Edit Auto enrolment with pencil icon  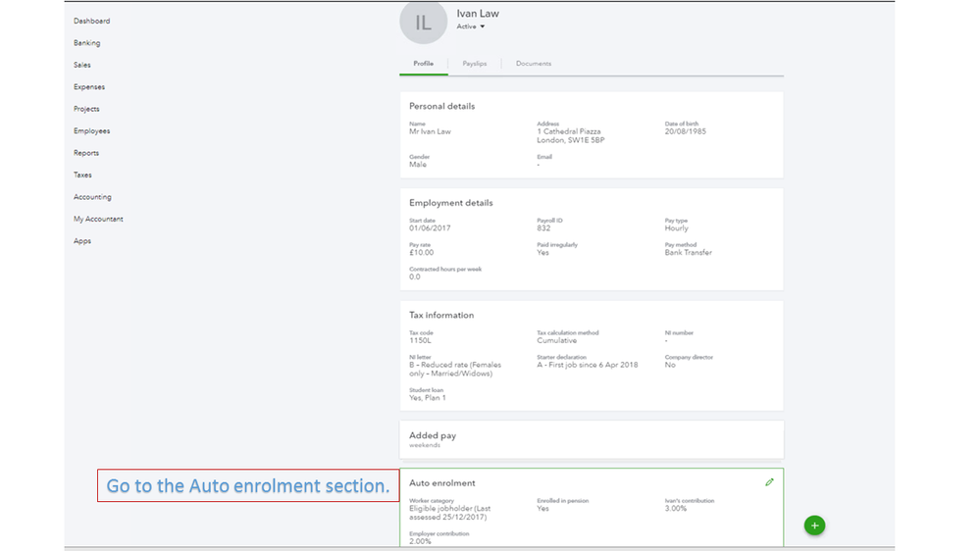770,482
